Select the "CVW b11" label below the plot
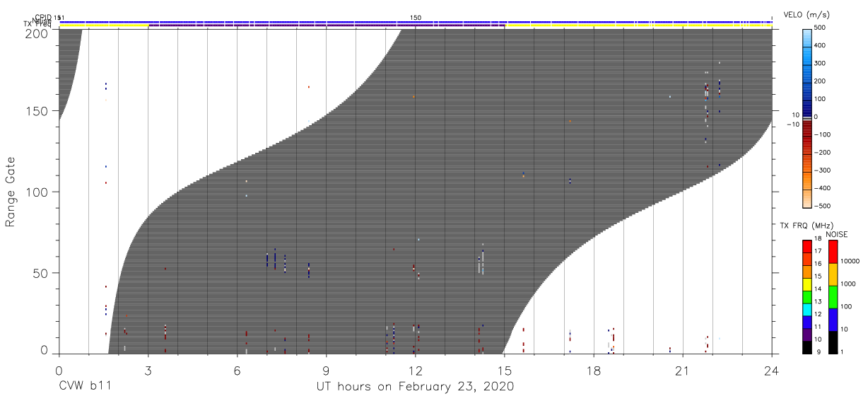This screenshot has height=401, width=868. point(84,387)
